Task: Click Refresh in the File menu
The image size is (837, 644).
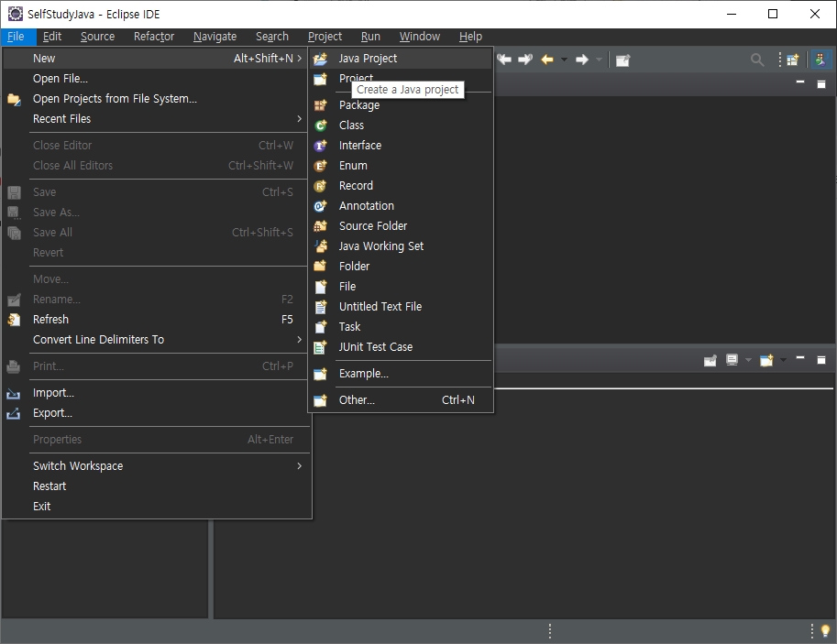Action: click(156, 320)
